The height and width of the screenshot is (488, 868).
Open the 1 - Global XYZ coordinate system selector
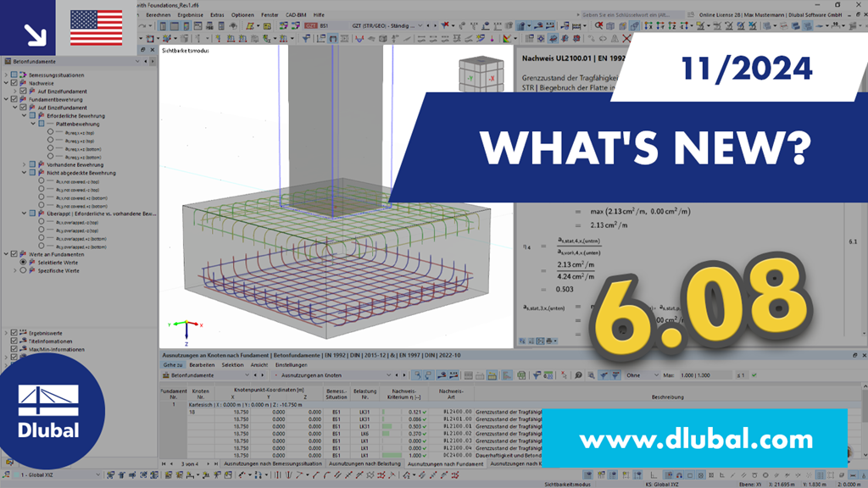pyautogui.click(x=57, y=474)
